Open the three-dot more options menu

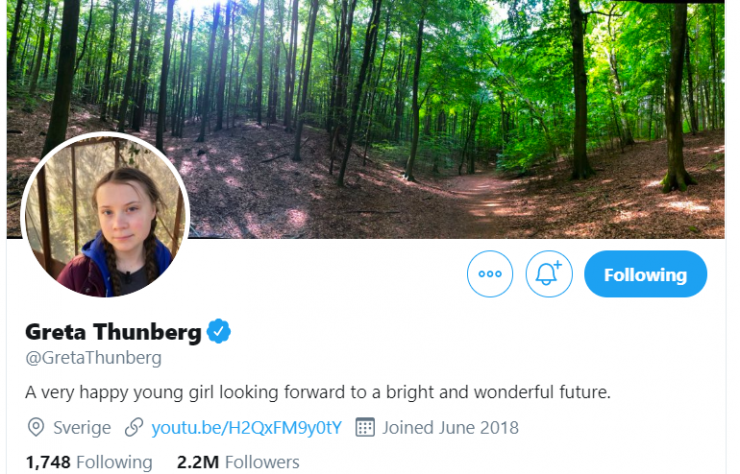pos(490,274)
